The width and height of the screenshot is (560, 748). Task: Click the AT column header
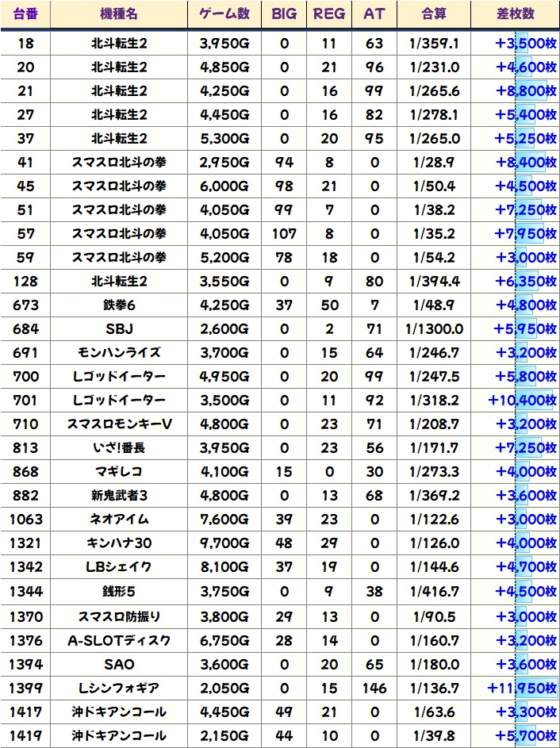[x=374, y=14]
